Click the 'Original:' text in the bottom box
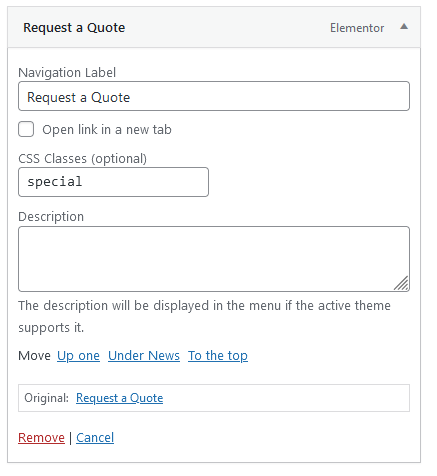 46,398
